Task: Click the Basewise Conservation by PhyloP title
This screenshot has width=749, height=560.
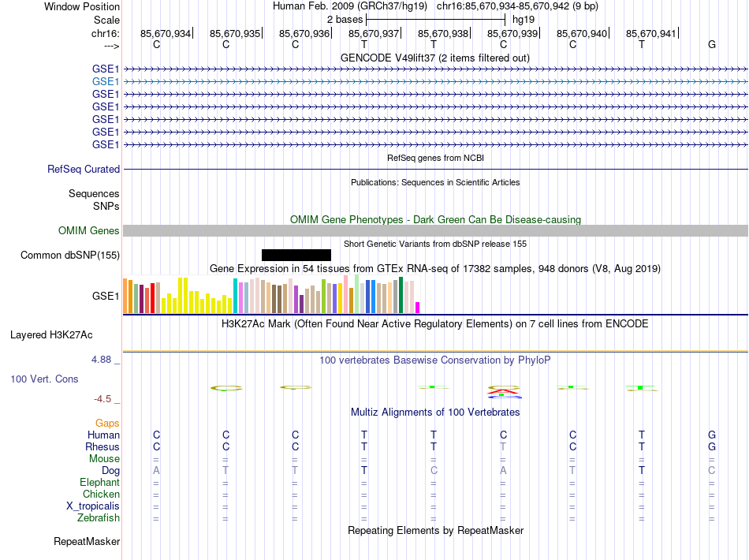Action: 434,360
